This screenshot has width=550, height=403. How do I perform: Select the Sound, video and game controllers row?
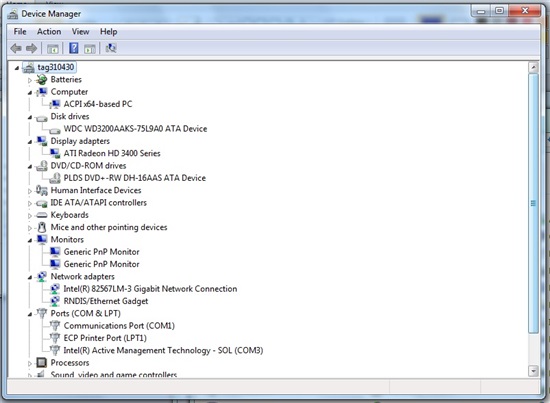[114, 374]
